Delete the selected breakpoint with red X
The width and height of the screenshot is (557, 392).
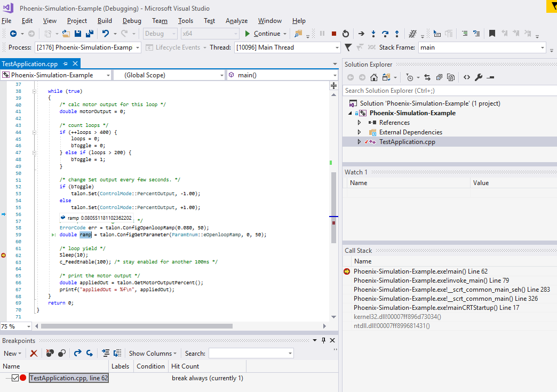point(34,353)
